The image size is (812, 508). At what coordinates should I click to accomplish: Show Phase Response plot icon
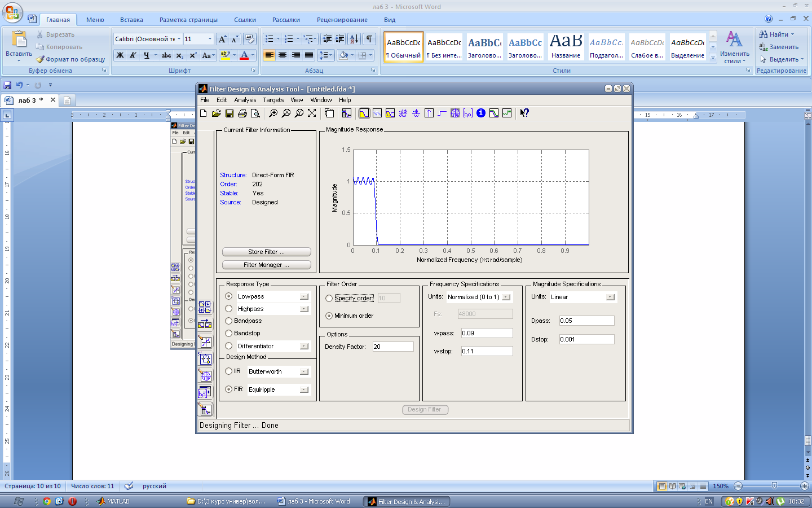click(377, 113)
